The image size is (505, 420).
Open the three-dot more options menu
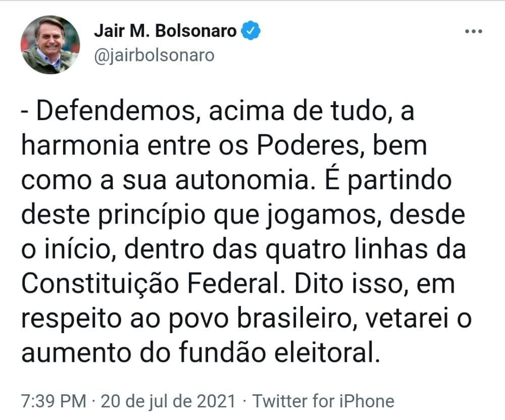coord(474,31)
